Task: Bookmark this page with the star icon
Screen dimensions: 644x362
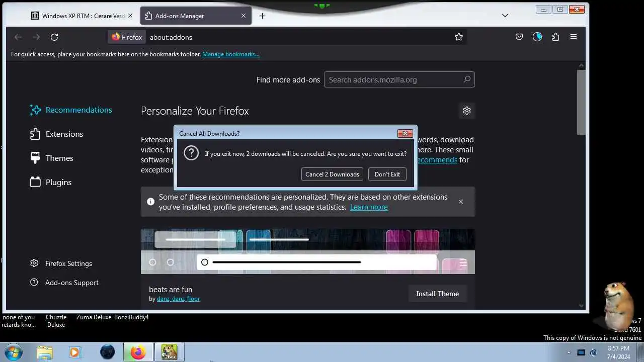Action: 459,37
